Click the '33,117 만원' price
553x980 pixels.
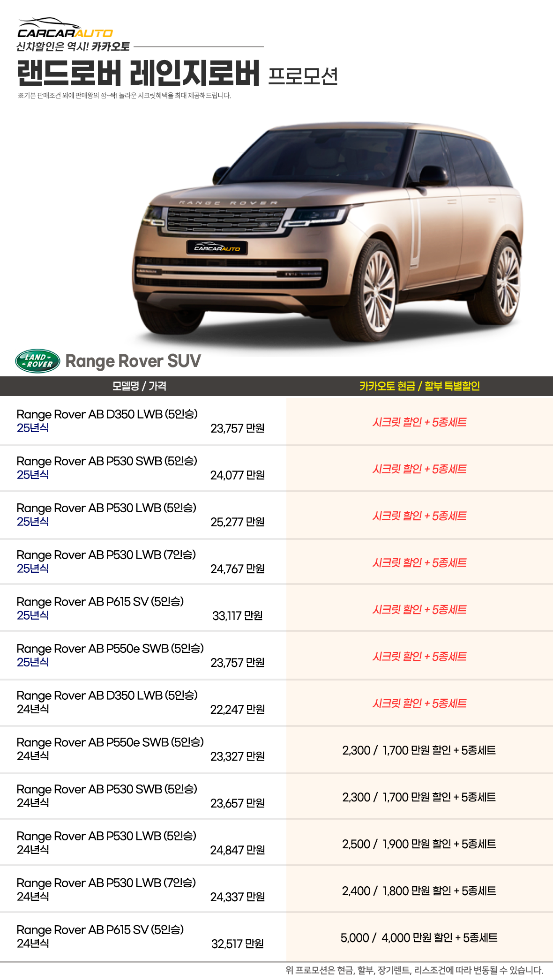238,616
